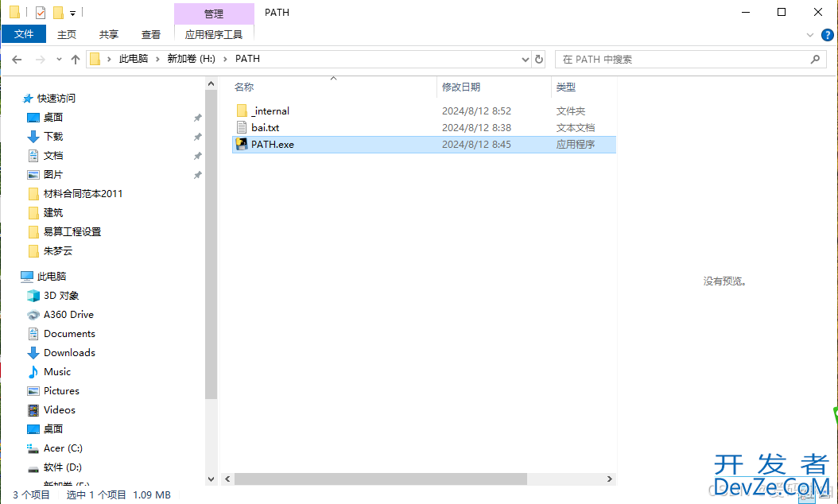The height and width of the screenshot is (504, 838).
Task: Click file list horizontal scroll right arrow
Action: pos(610,479)
